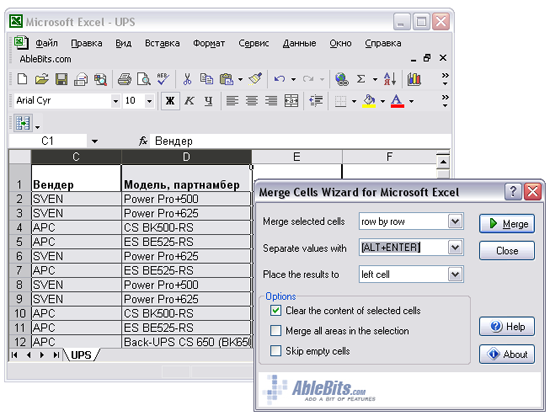Save the workbook with floppy icon
Screen dimensions: 550x416
click(61, 79)
